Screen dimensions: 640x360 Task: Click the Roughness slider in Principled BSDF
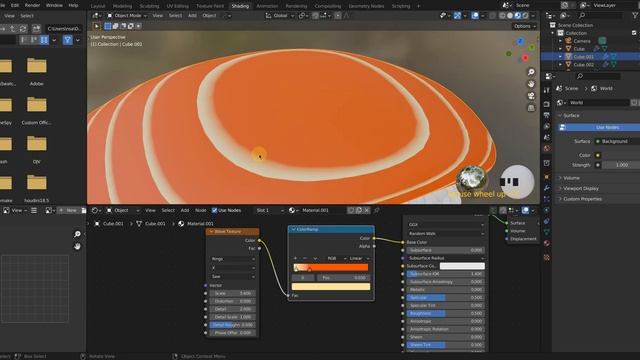click(446, 313)
